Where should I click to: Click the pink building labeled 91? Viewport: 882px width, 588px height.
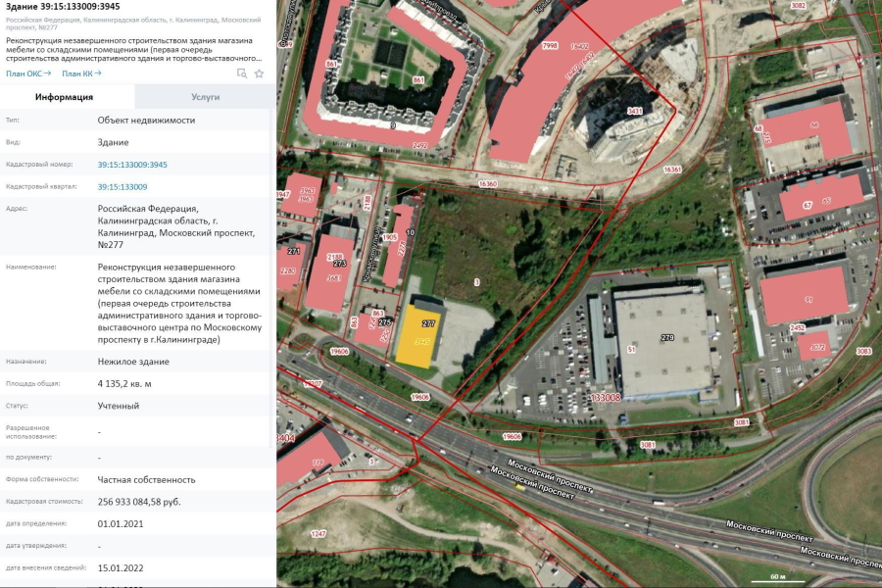806,296
